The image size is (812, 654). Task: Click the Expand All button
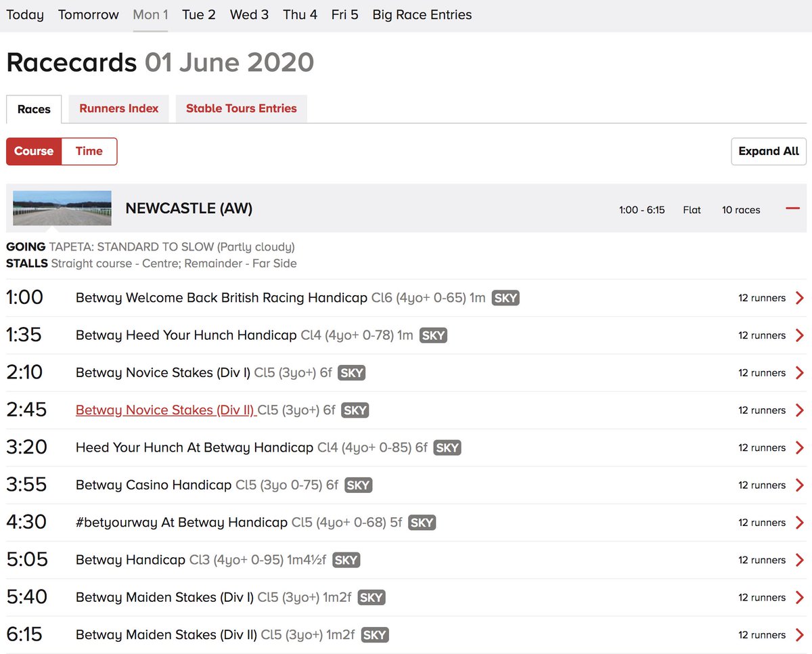click(x=769, y=152)
